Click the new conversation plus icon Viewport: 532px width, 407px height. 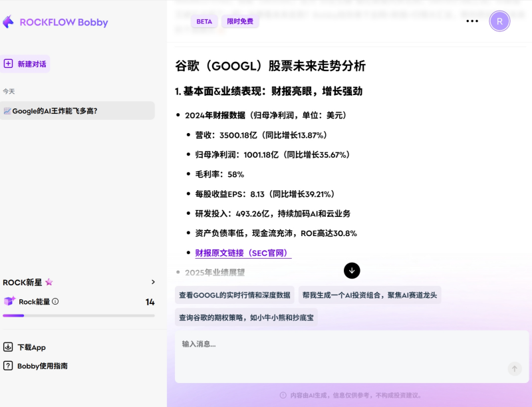tap(9, 64)
